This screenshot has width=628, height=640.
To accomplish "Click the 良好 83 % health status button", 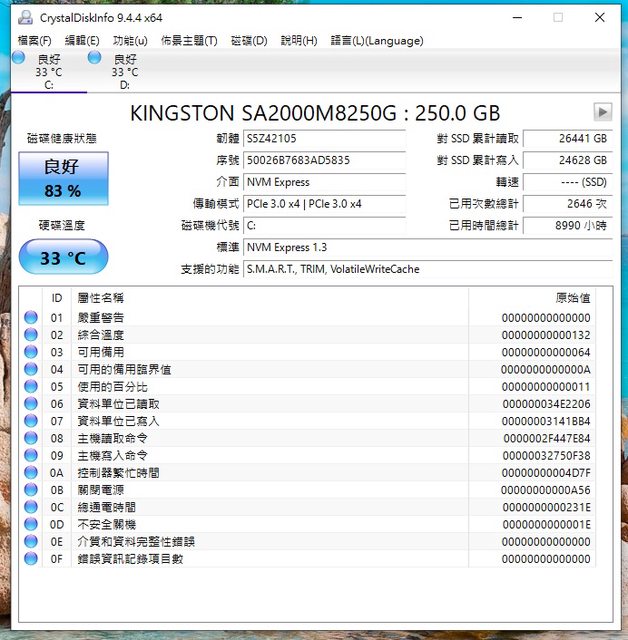I will point(63,179).
